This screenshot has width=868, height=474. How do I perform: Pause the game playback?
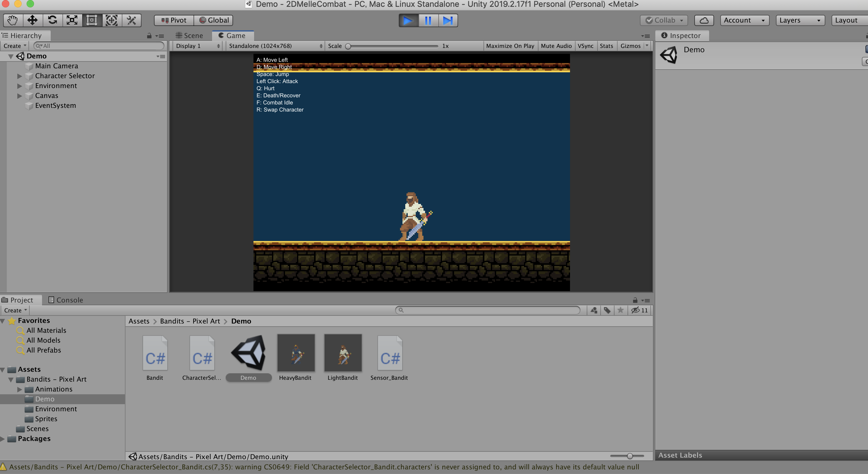(x=428, y=20)
